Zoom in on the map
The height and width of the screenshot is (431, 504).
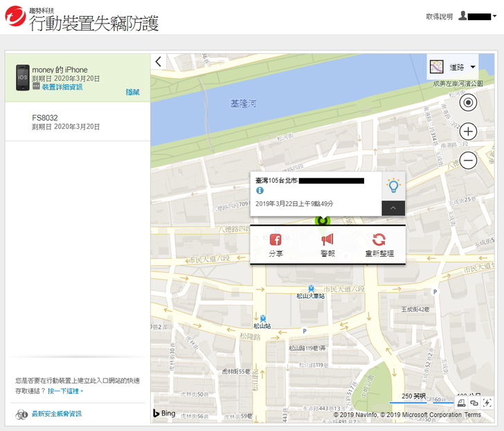[468, 131]
